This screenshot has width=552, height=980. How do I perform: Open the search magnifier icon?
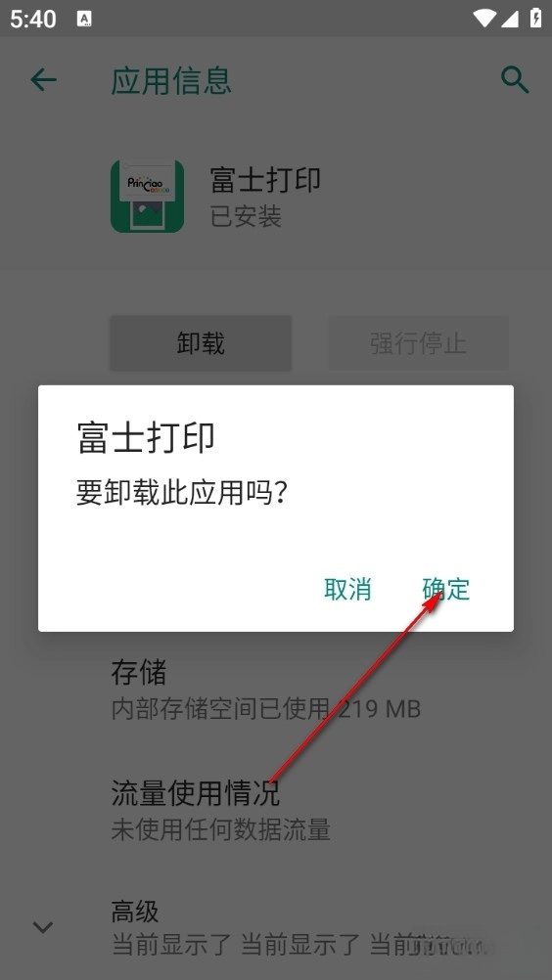[x=515, y=80]
